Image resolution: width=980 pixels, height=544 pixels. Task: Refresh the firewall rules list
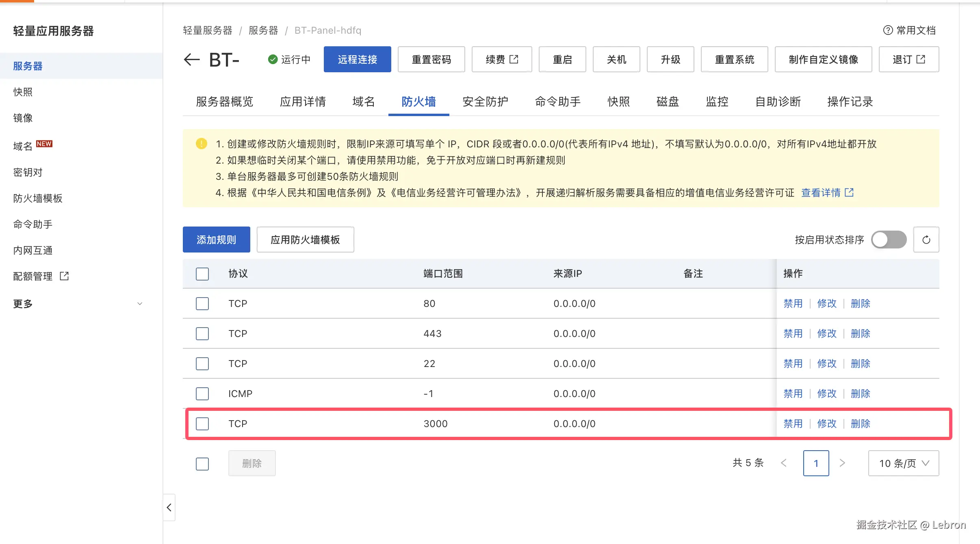(926, 240)
